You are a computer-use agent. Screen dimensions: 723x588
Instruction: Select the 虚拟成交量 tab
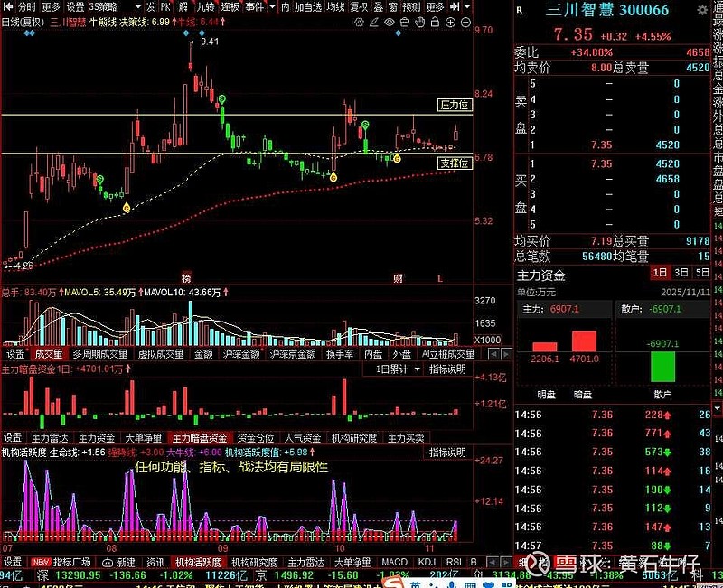(x=161, y=354)
